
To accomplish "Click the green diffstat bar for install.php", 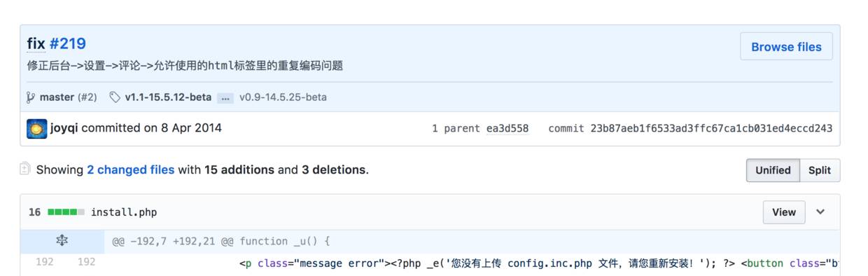I will coord(66,212).
